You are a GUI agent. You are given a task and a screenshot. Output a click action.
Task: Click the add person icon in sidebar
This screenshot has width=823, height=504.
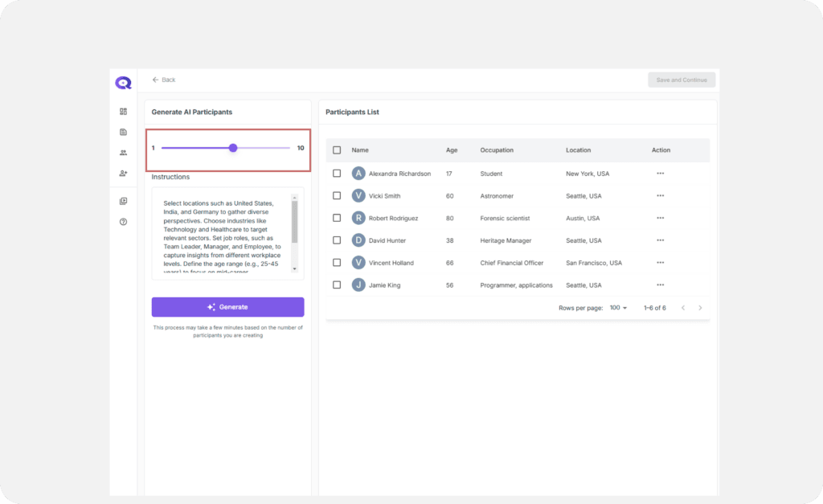pos(123,173)
